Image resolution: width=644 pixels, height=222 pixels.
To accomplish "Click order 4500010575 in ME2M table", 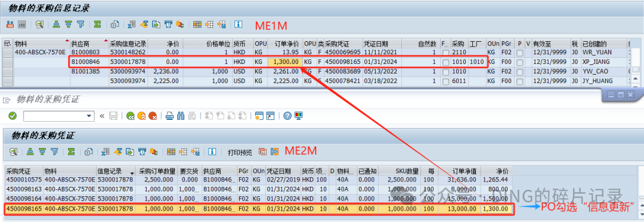I will (x=24, y=180).
